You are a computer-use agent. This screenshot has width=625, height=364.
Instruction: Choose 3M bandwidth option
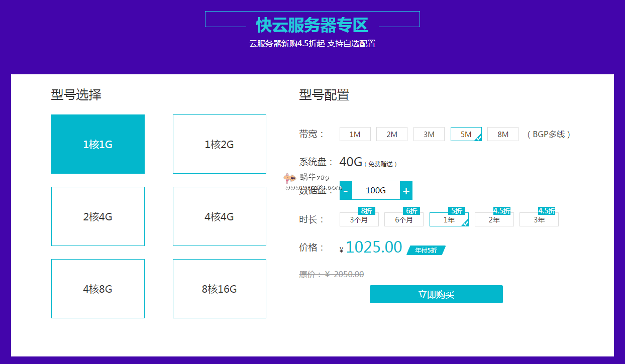(x=429, y=134)
